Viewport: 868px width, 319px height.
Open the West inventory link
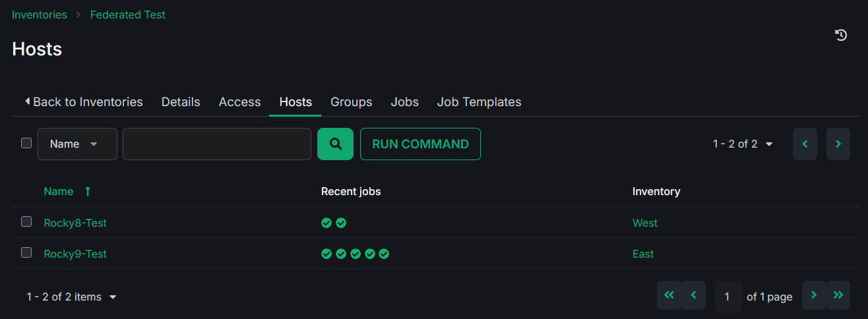coord(645,223)
